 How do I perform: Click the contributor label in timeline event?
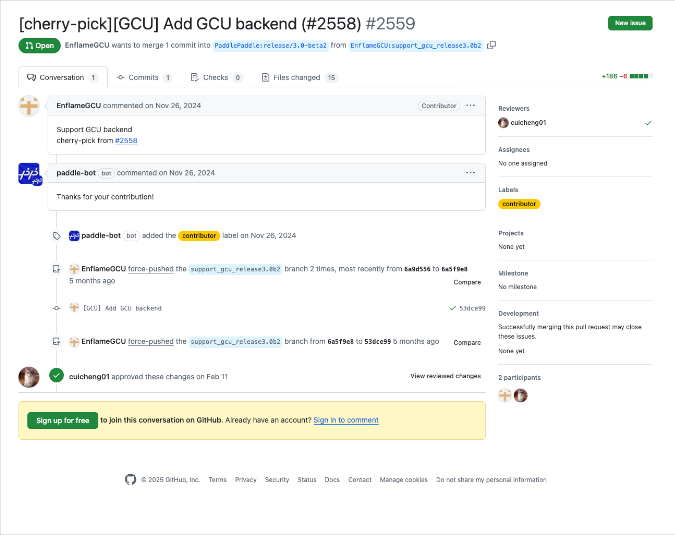199,236
